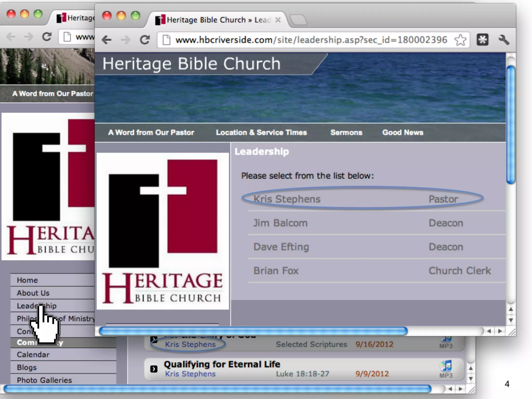
Task: Click the back arrow in front browser
Action: click(107, 40)
